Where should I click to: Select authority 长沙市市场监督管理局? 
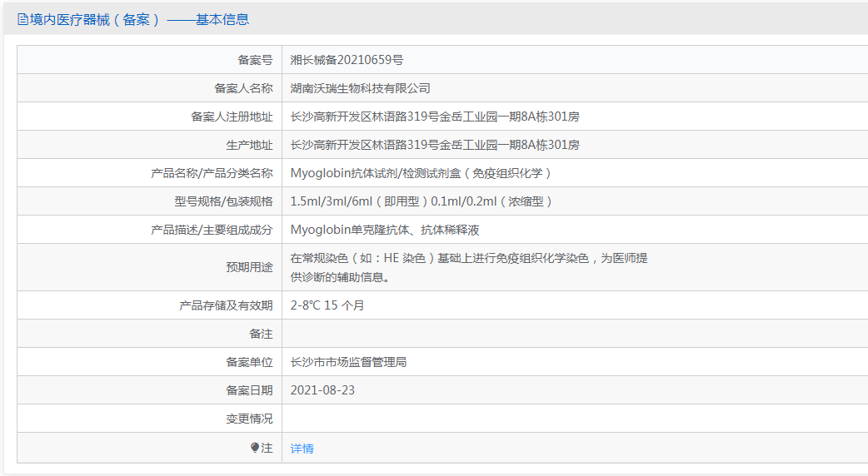click(348, 362)
